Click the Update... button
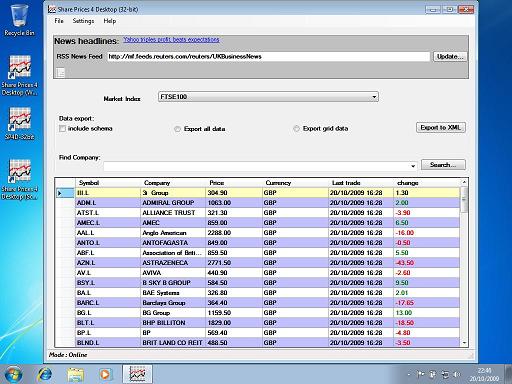This screenshot has width=512, height=384. coord(450,57)
